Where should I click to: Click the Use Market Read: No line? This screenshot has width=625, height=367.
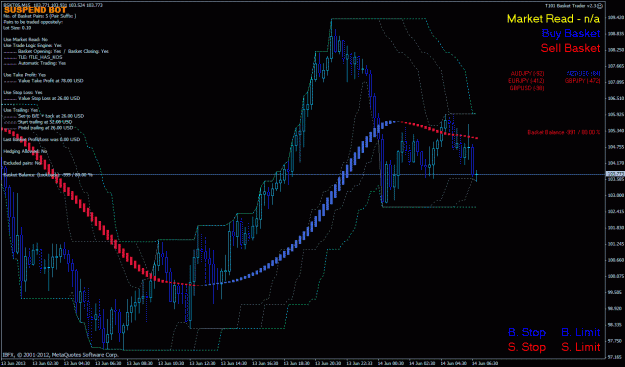tap(26, 40)
